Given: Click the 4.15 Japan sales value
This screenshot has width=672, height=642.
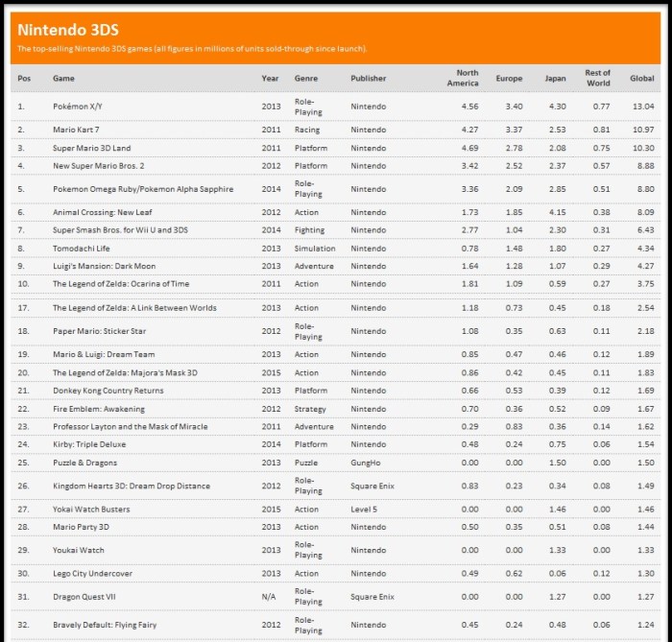Looking at the screenshot, I should [557, 212].
